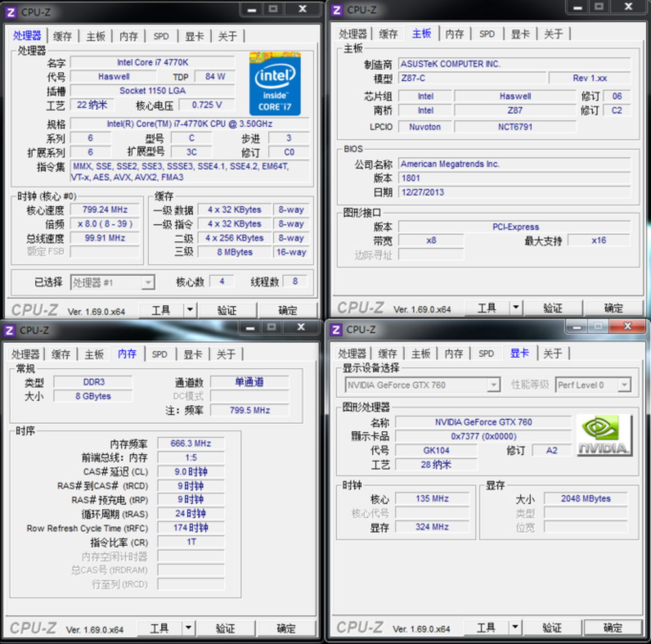Click 确定 button in mainboard window
651x644 pixels.
pos(613,308)
